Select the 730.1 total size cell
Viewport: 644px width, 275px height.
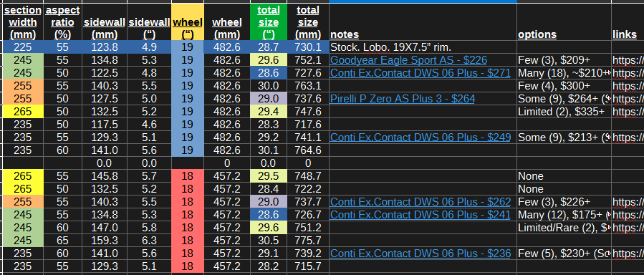(307, 47)
